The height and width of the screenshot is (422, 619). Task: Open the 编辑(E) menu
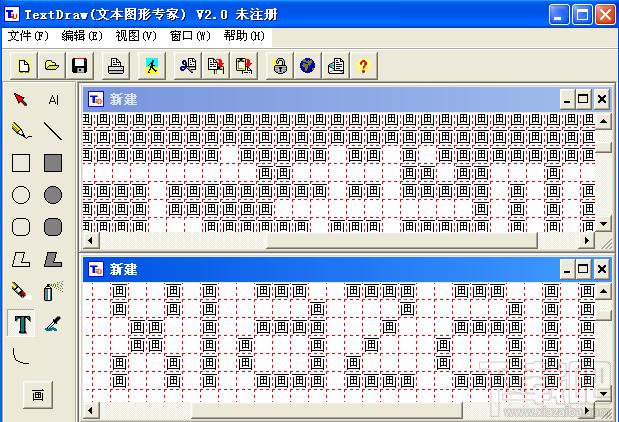82,36
